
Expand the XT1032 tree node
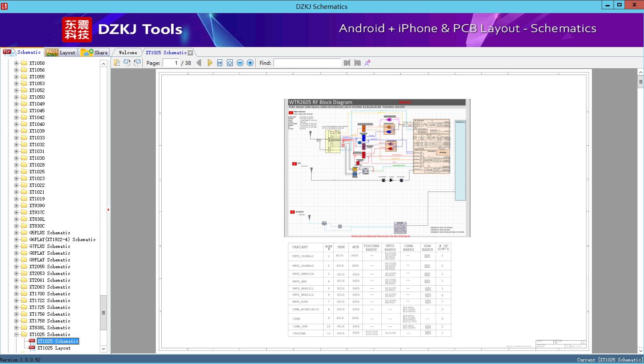click(x=17, y=144)
